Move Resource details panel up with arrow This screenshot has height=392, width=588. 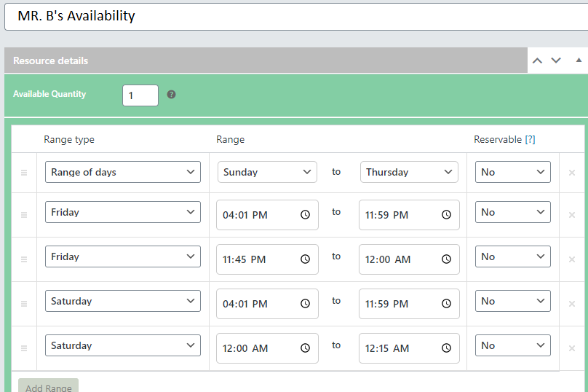pos(537,60)
